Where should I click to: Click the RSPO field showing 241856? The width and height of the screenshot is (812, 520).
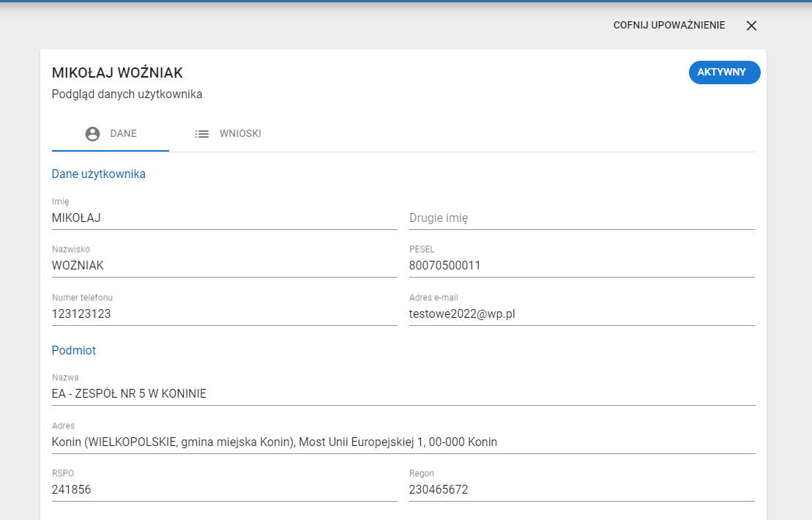coord(224,489)
